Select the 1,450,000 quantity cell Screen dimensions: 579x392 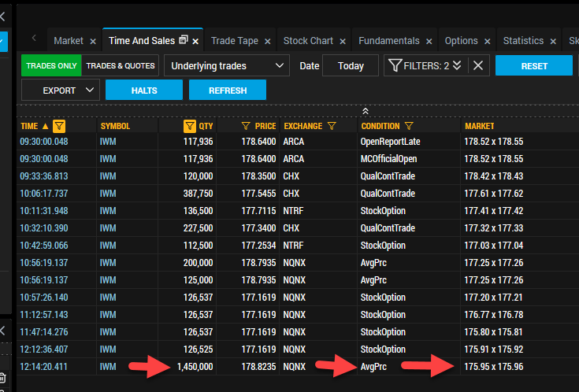[195, 367]
